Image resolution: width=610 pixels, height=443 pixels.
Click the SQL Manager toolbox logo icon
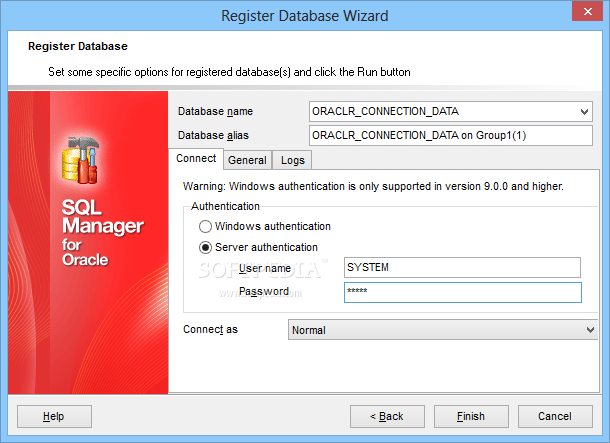click(80, 160)
